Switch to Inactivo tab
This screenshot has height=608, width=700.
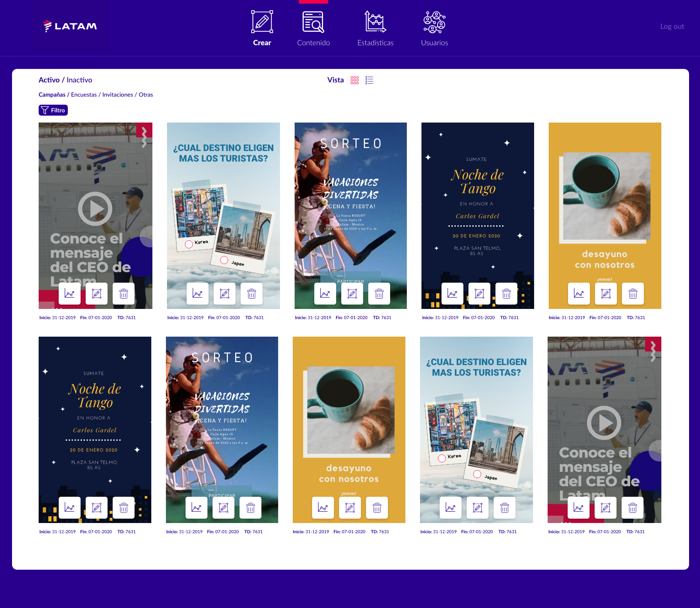(79, 80)
